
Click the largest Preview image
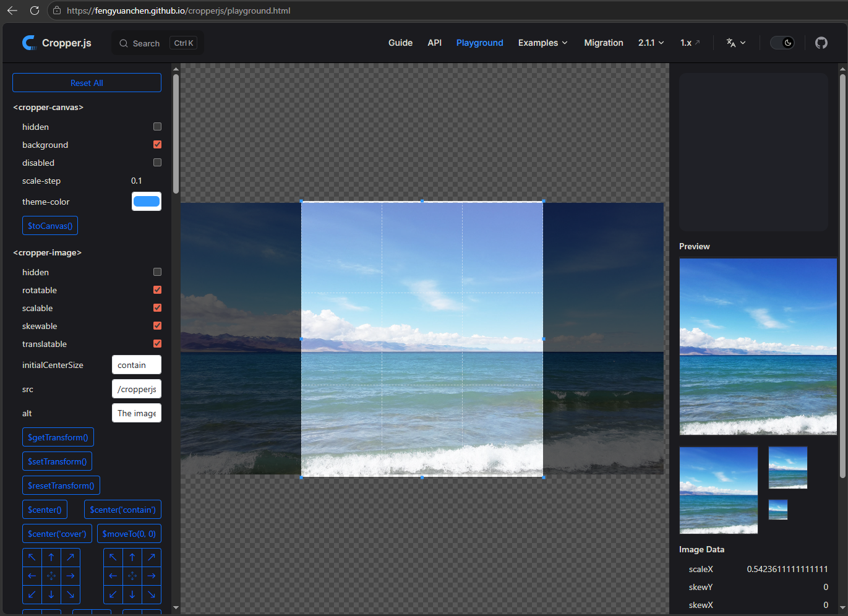(758, 347)
